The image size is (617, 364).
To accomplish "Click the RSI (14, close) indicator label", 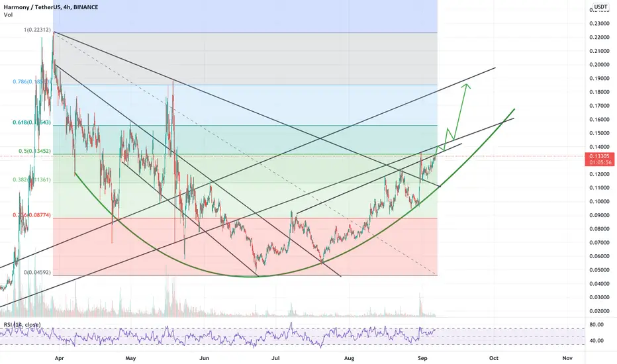I will [x=22, y=325].
